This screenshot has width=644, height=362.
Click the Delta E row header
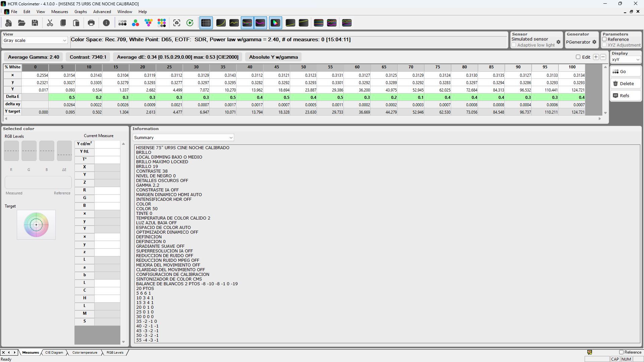[x=12, y=97]
